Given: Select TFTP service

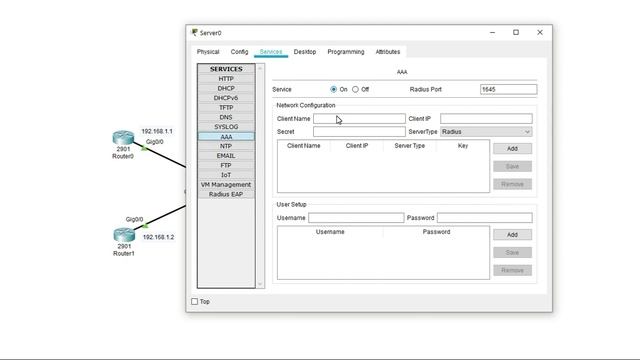Looking at the screenshot, I should [226, 107].
